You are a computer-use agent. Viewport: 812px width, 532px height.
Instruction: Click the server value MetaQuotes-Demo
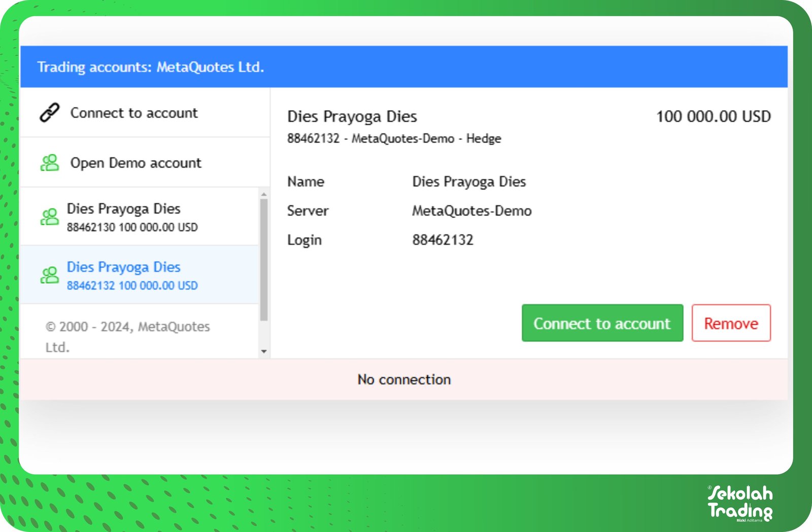click(x=472, y=211)
